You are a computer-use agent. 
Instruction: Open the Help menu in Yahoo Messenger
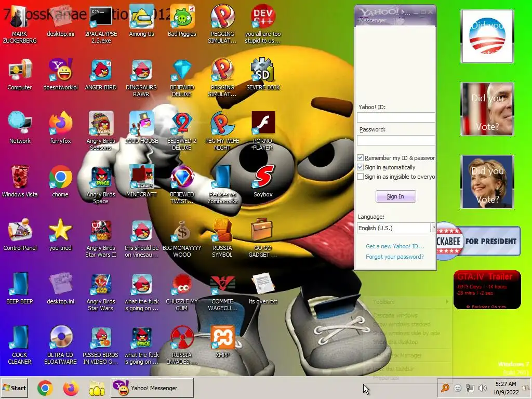(398, 20)
